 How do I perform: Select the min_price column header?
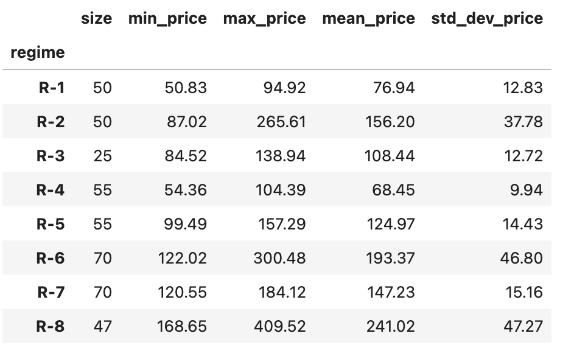tap(167, 19)
